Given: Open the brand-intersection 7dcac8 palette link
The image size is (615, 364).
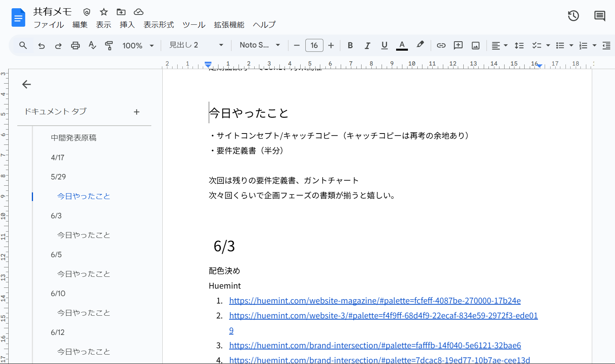Looking at the screenshot, I should (x=380, y=360).
